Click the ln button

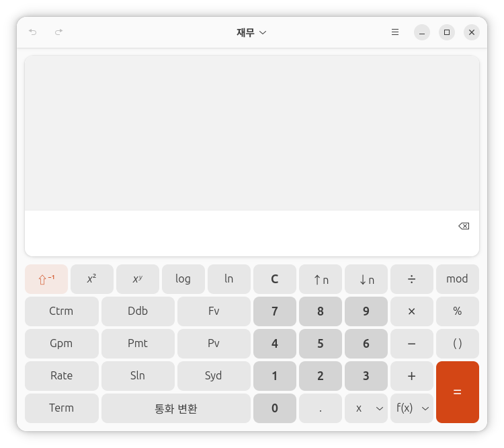(x=229, y=279)
